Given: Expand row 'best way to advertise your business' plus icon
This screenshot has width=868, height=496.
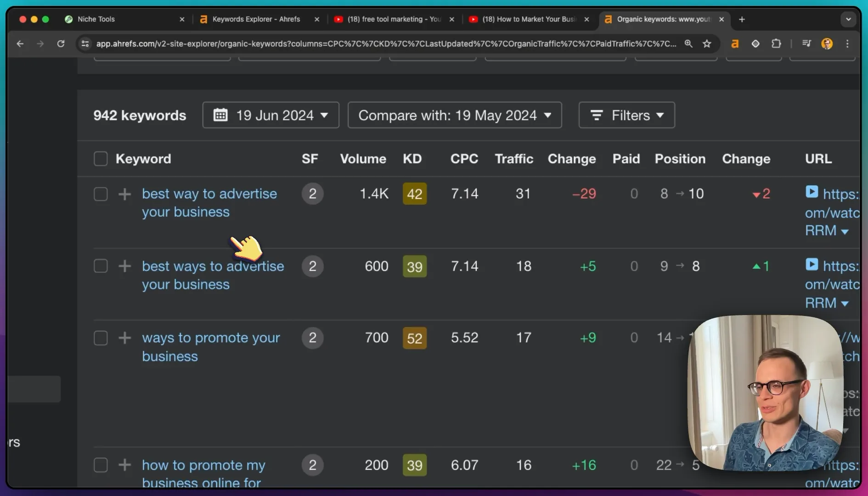Looking at the screenshot, I should click(x=124, y=194).
